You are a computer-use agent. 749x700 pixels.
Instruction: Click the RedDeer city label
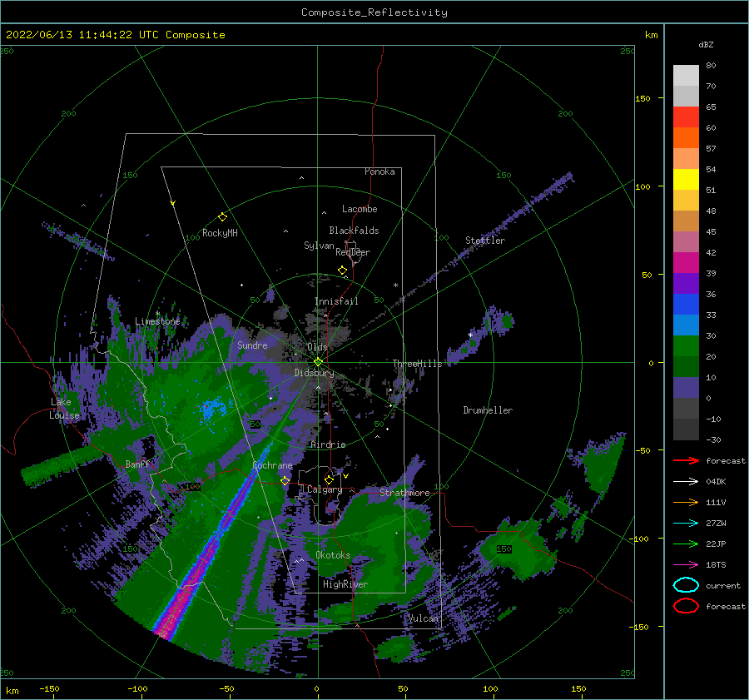tap(353, 252)
